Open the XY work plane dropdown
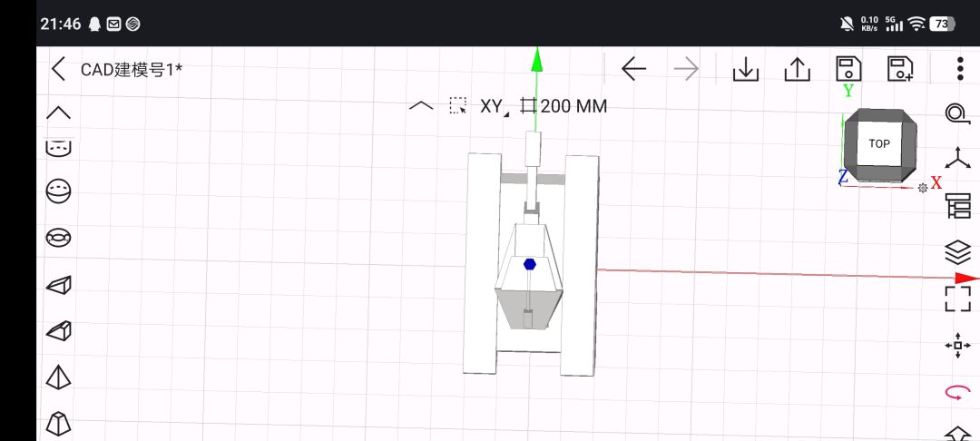The image size is (980, 441). pyautogui.click(x=494, y=106)
